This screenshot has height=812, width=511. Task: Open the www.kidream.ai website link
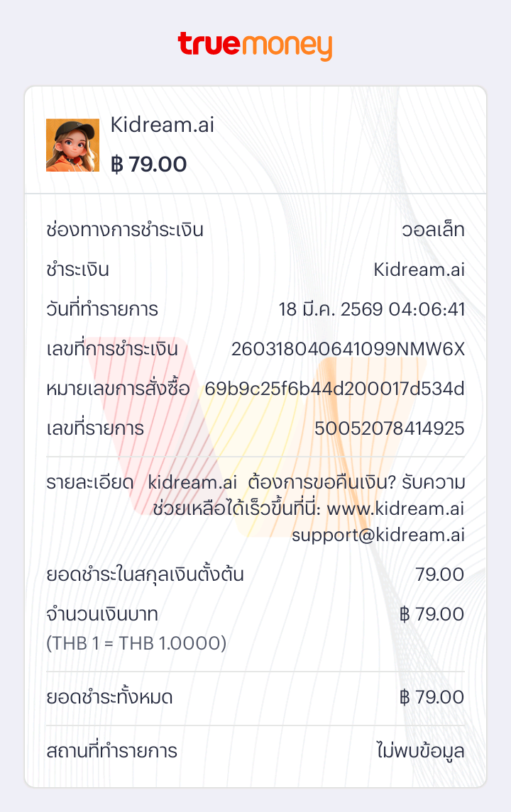pyautogui.click(x=395, y=509)
